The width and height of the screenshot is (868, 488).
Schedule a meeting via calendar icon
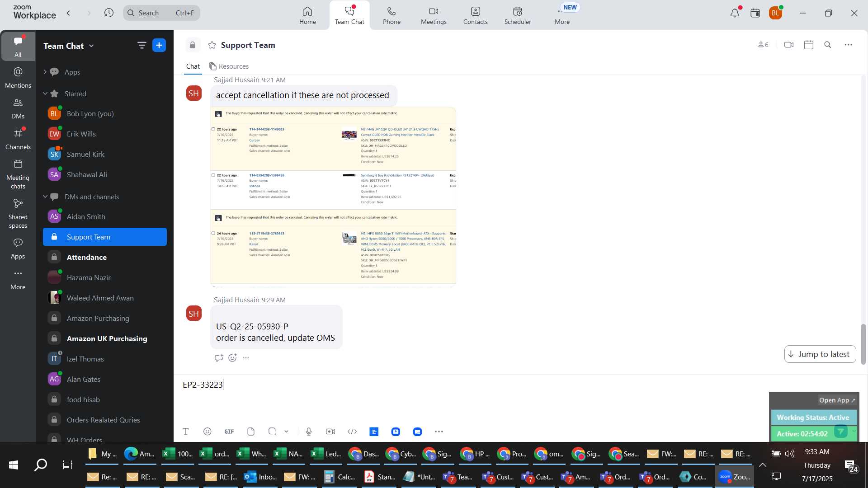[x=809, y=45]
